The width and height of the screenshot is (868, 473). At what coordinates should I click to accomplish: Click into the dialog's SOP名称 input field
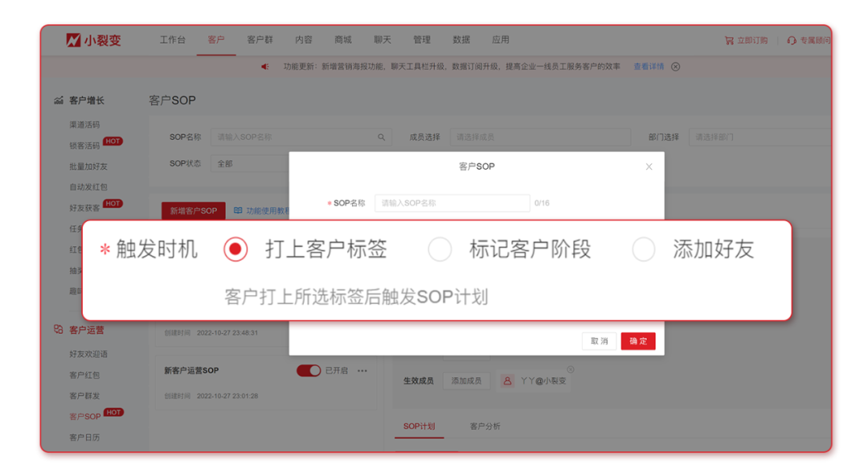pyautogui.click(x=452, y=204)
